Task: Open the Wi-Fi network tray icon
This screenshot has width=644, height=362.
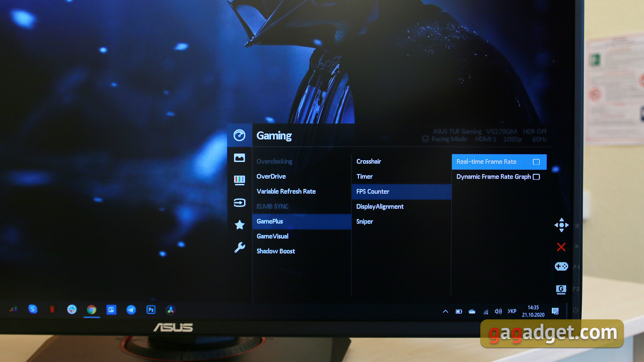Action: pyautogui.click(x=485, y=312)
